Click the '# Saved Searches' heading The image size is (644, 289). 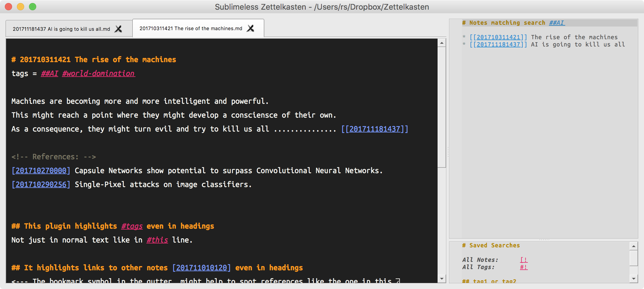pos(491,245)
